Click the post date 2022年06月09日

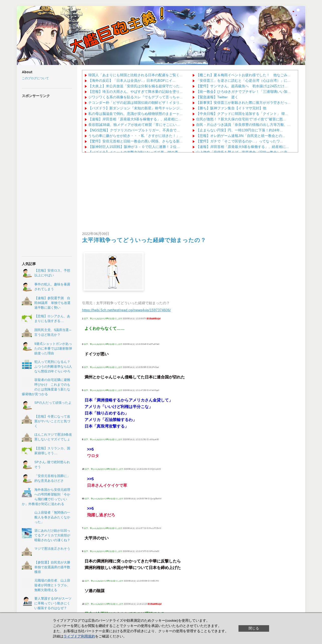[96, 234]
